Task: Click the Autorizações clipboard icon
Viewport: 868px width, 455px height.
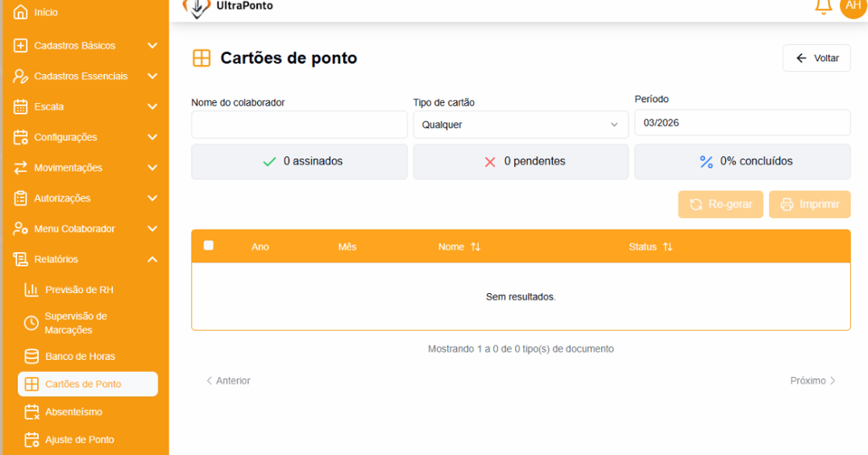Action: coord(20,198)
